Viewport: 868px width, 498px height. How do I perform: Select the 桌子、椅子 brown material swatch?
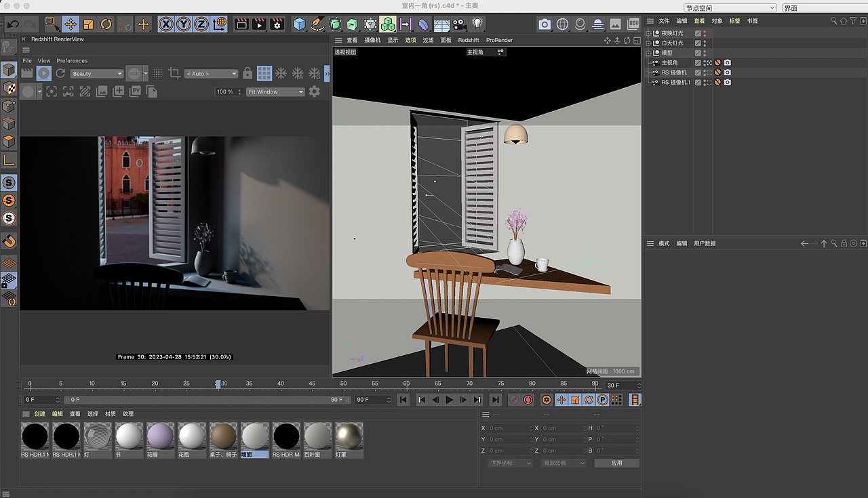[x=223, y=440]
